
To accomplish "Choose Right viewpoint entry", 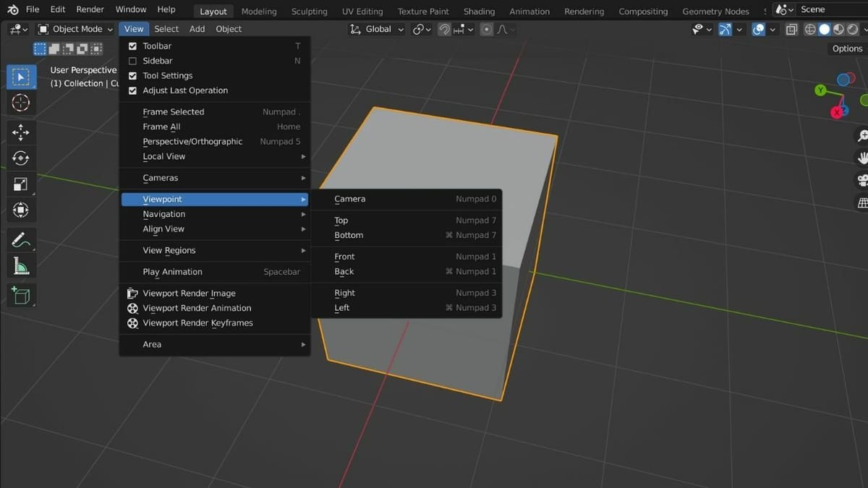I will pyautogui.click(x=407, y=293).
